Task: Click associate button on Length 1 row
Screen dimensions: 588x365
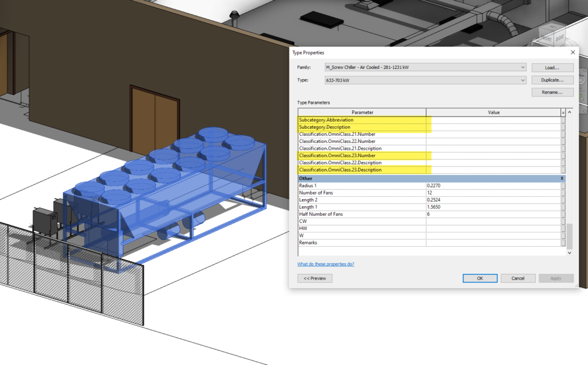Action: pyautogui.click(x=563, y=207)
